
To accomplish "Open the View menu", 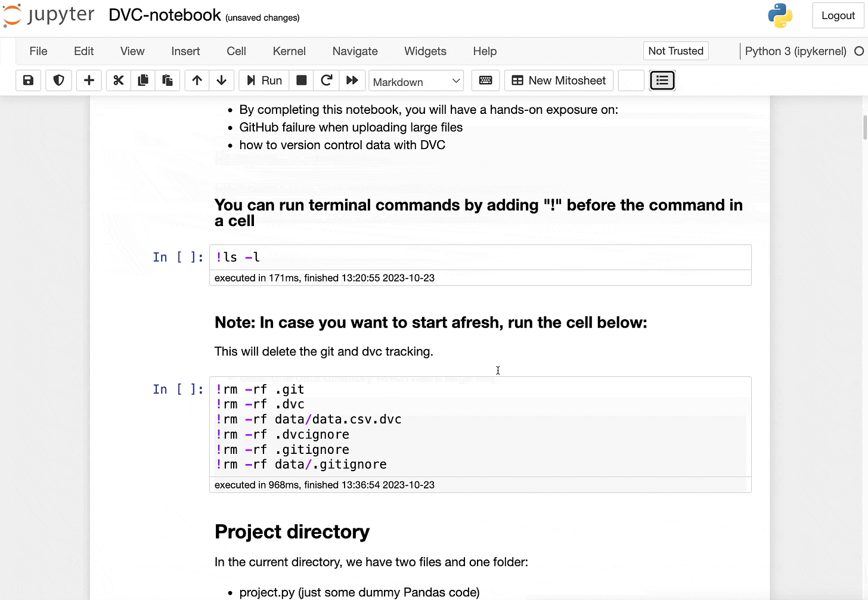I will pyautogui.click(x=132, y=51).
